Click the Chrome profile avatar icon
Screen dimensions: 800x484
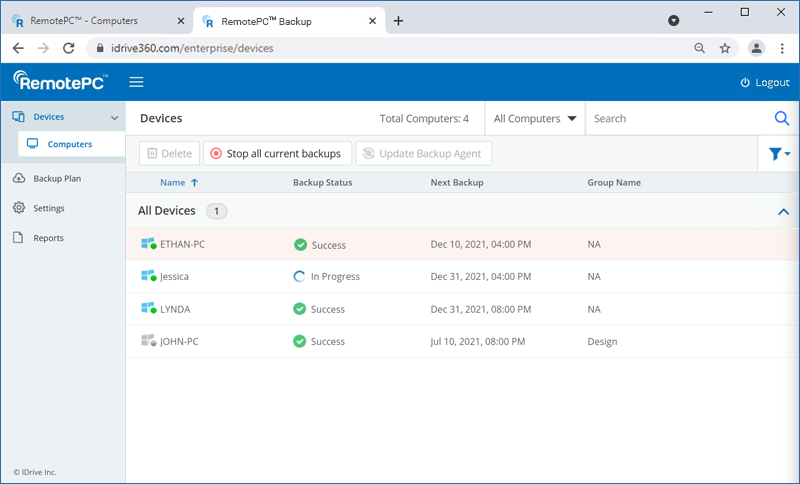click(756, 48)
